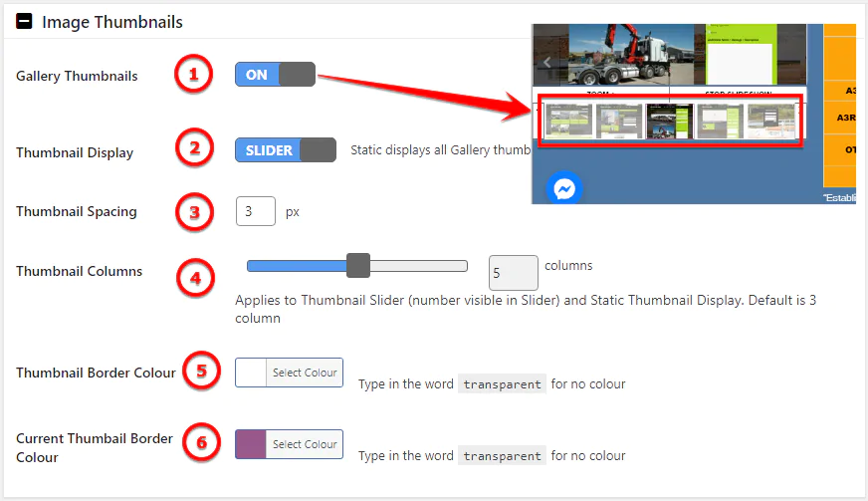Click the numbered marker 1 badge
This screenshot has width=868, height=501.
[194, 74]
